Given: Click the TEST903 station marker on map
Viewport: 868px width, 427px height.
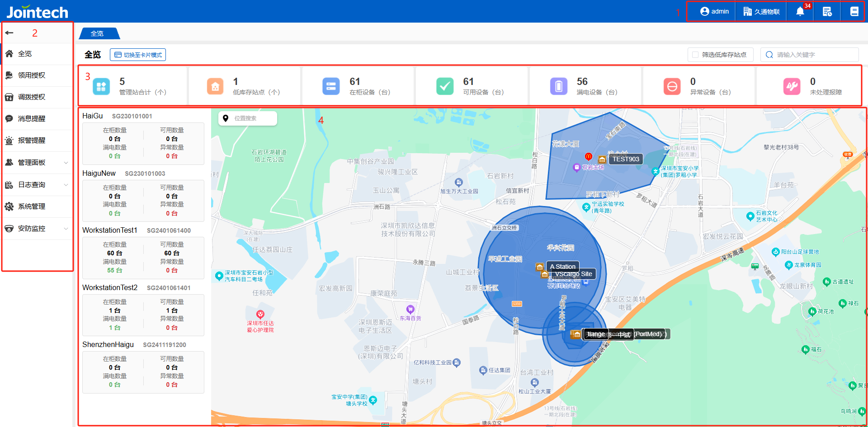Looking at the screenshot, I should coord(625,159).
